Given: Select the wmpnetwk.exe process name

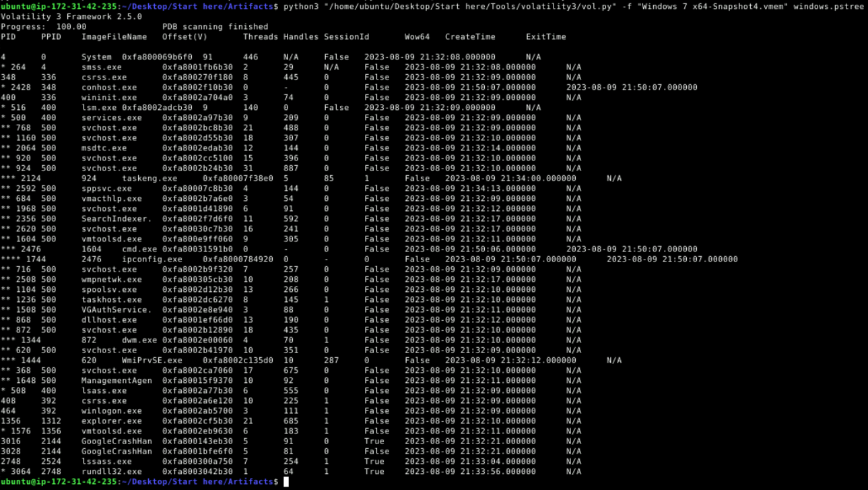Looking at the screenshot, I should (x=112, y=279).
